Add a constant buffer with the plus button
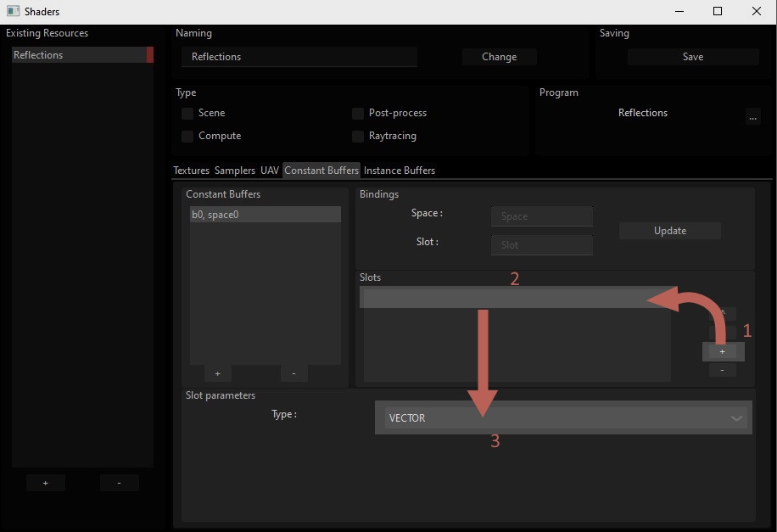Screen dimensions: 777x532 217,373
